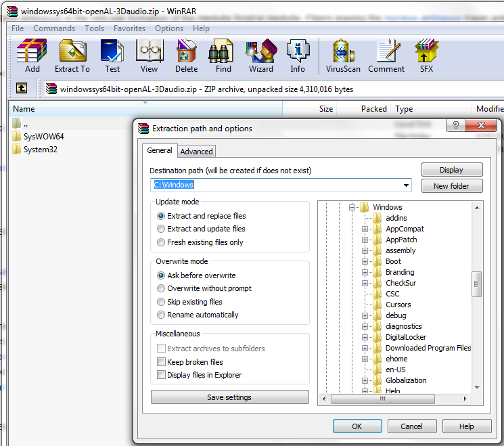Image resolution: width=504 pixels, height=446 pixels.
Task: Click the parent folder '..' icon
Action: click(x=16, y=122)
